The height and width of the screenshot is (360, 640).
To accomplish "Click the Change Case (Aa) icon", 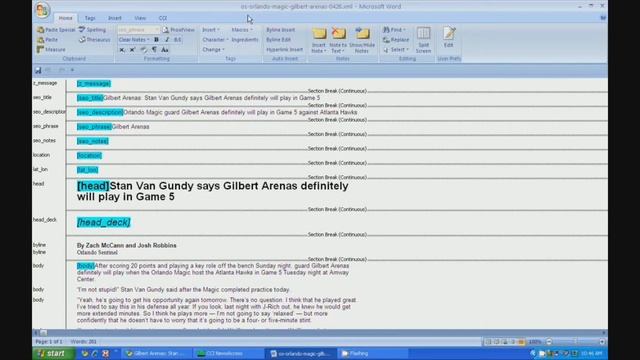I will coord(165,50).
